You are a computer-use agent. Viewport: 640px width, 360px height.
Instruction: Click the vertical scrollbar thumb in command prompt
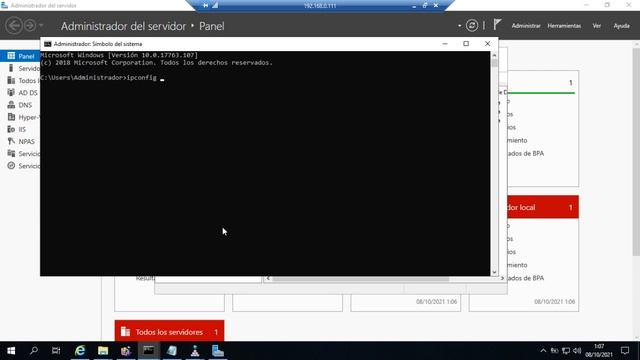[494, 63]
